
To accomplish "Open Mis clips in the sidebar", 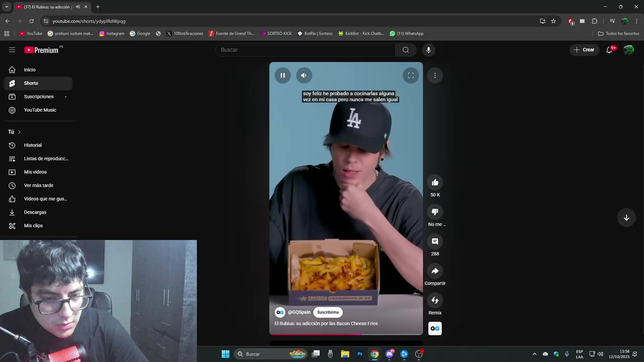I will click(x=38, y=226).
